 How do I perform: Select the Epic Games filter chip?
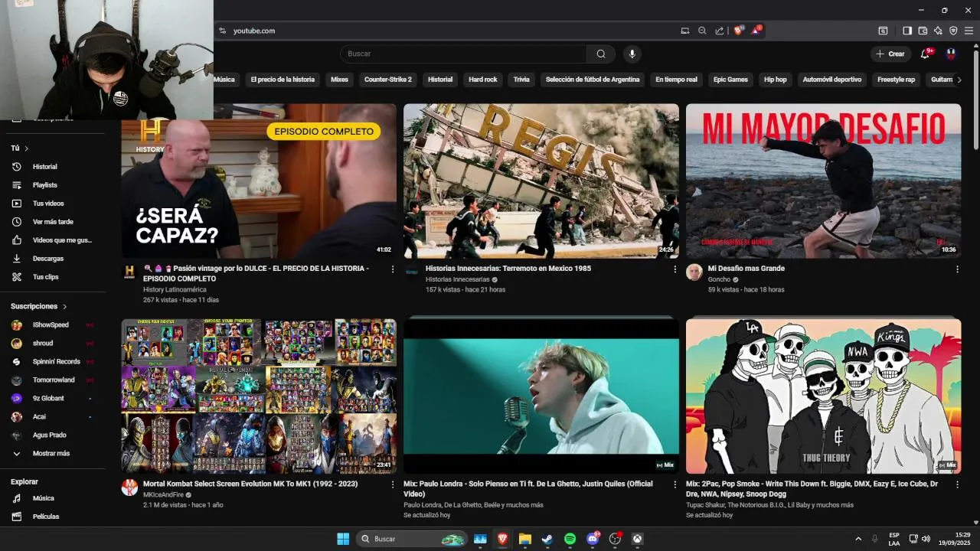coord(730,80)
